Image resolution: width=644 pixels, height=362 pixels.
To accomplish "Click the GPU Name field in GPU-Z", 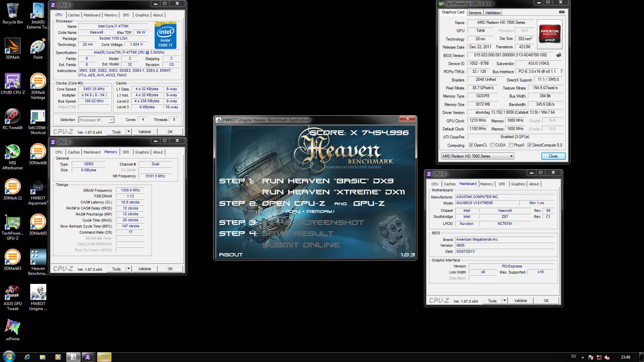I will tap(501, 22).
